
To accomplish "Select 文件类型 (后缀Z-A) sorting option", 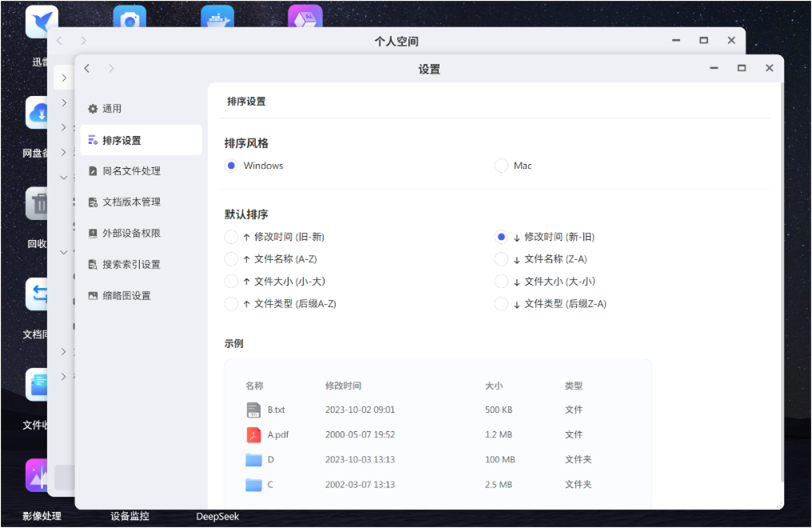I will coord(502,304).
